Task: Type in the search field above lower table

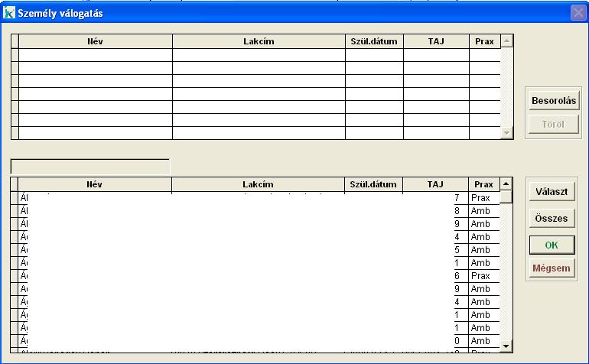Action: coord(90,166)
